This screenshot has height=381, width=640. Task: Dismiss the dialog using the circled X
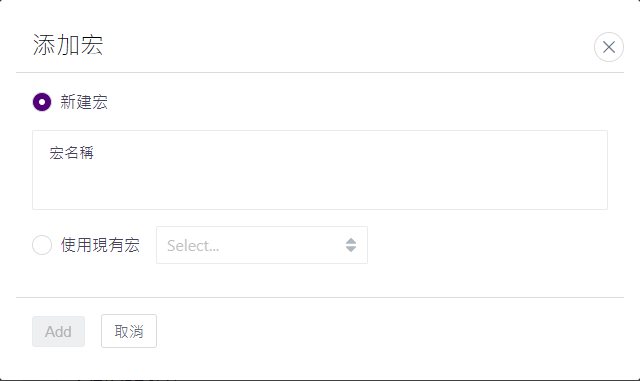tap(609, 47)
